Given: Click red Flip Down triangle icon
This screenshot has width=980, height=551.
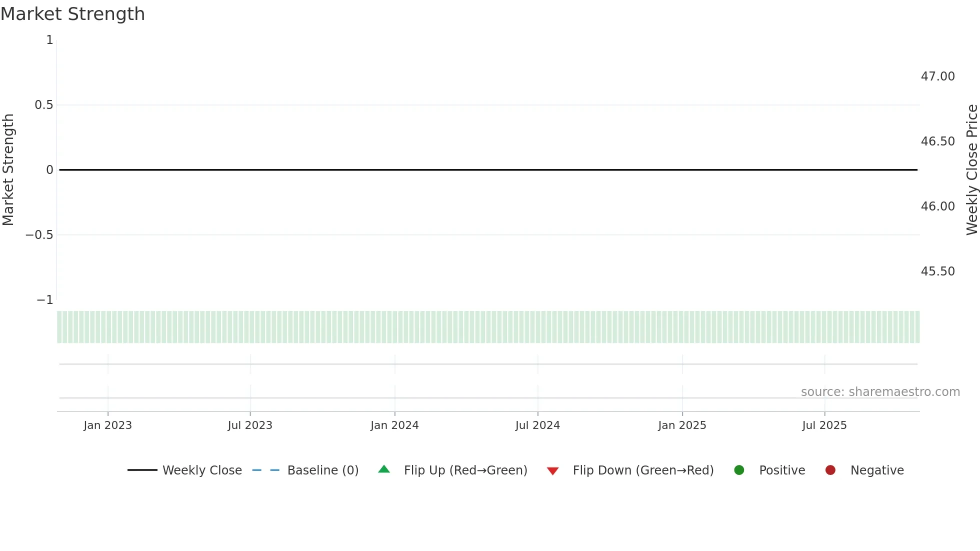Looking at the screenshot, I should (x=552, y=471).
